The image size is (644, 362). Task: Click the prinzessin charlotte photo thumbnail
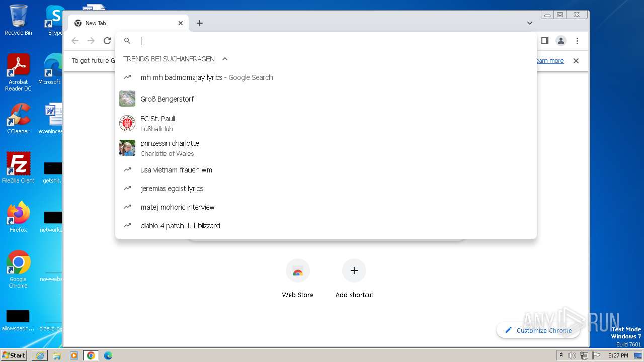point(127,148)
